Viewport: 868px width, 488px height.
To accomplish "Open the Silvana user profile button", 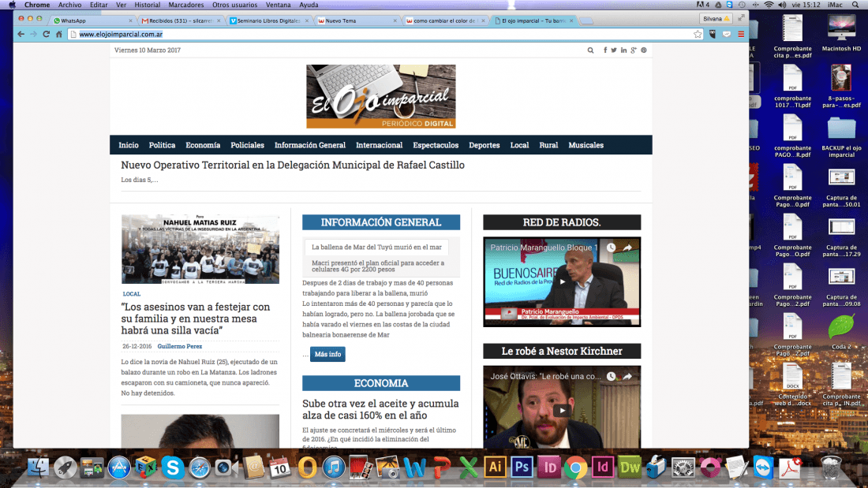I will coord(716,19).
